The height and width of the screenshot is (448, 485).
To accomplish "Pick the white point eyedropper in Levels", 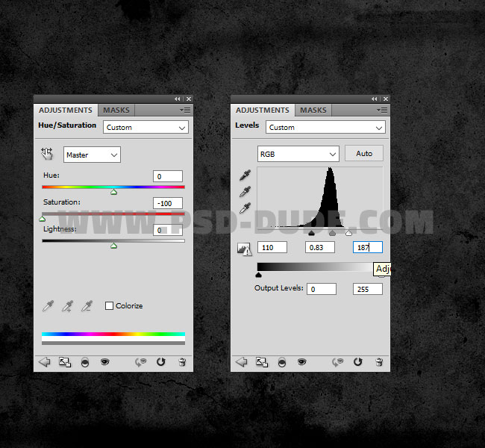I will [x=245, y=208].
